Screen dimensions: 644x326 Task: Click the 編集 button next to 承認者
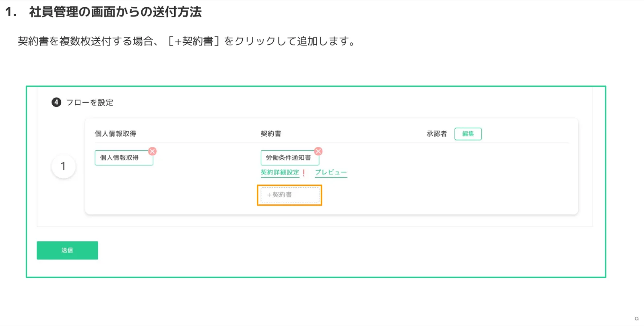point(468,134)
